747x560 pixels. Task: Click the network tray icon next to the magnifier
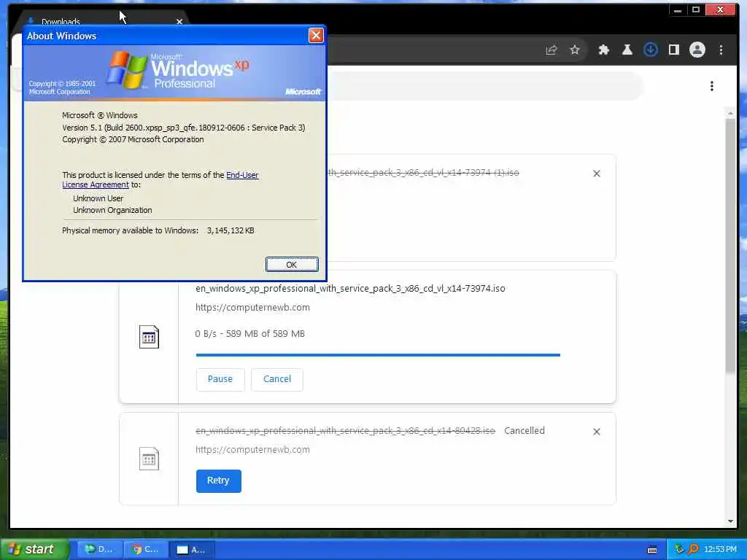[x=679, y=550]
